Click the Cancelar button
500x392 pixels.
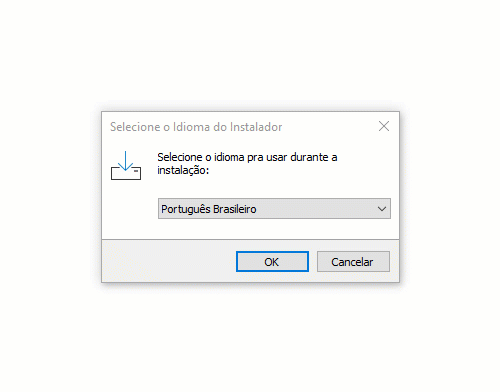(x=353, y=262)
